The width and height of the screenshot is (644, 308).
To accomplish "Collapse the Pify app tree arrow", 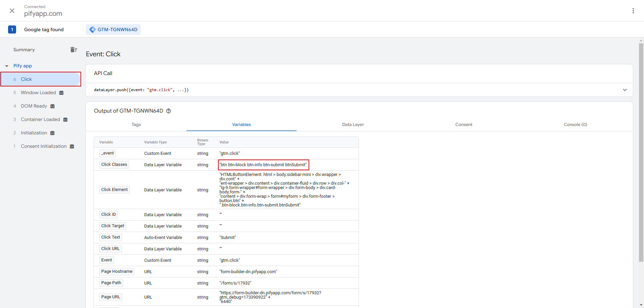I will tap(7, 66).
